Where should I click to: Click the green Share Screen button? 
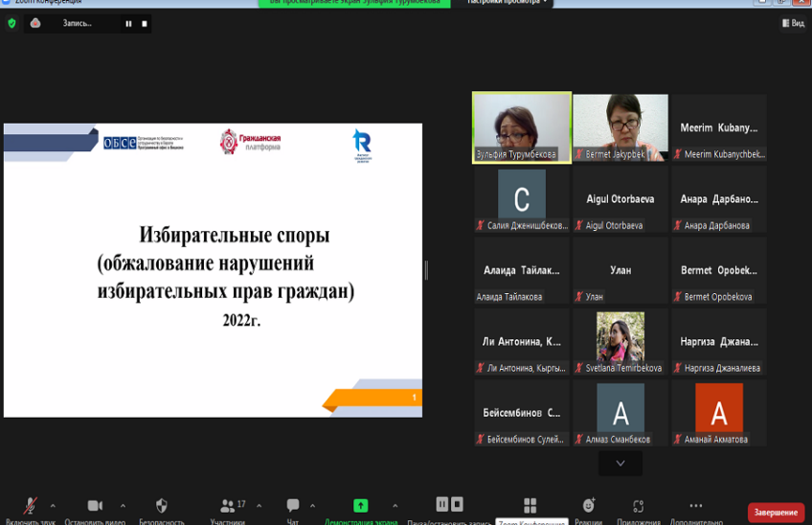[x=360, y=506]
